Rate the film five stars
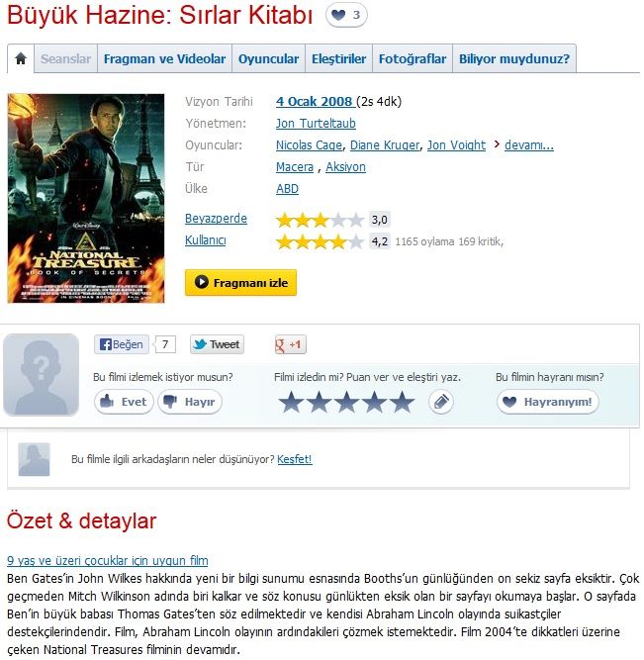This screenshot has height=660, width=644. pos(403,402)
